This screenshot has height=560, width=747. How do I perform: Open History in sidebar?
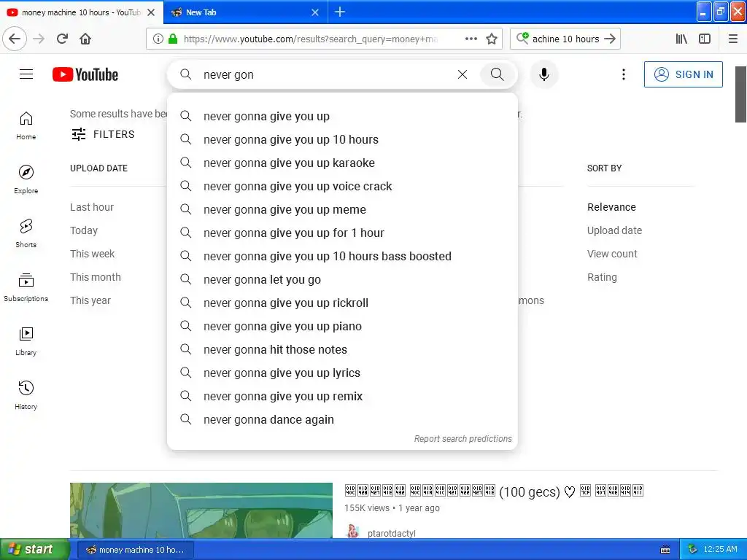pos(26,394)
